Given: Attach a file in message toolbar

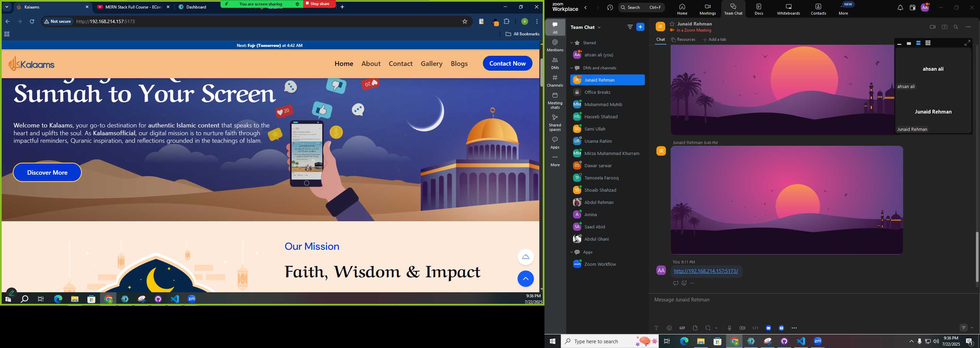Looking at the screenshot, I should coord(695,328).
